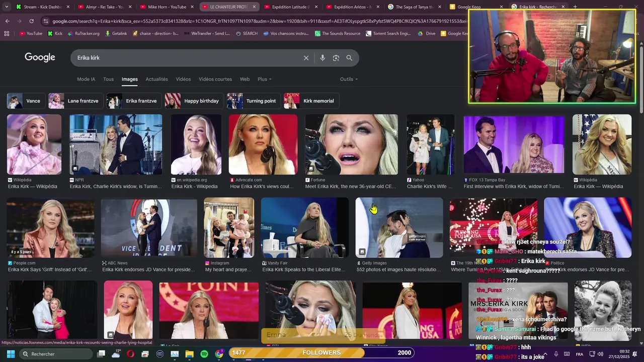Open the Google logo homepage link

click(40, 57)
